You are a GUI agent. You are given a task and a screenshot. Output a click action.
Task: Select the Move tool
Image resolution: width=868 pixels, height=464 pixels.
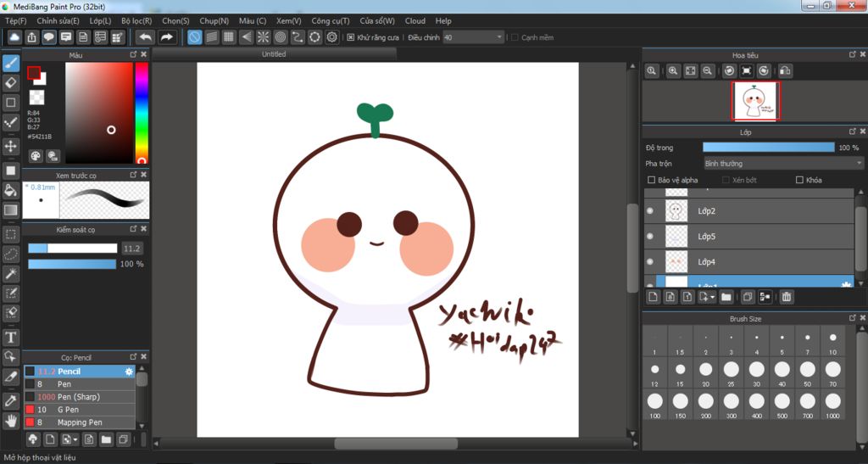[x=10, y=146]
